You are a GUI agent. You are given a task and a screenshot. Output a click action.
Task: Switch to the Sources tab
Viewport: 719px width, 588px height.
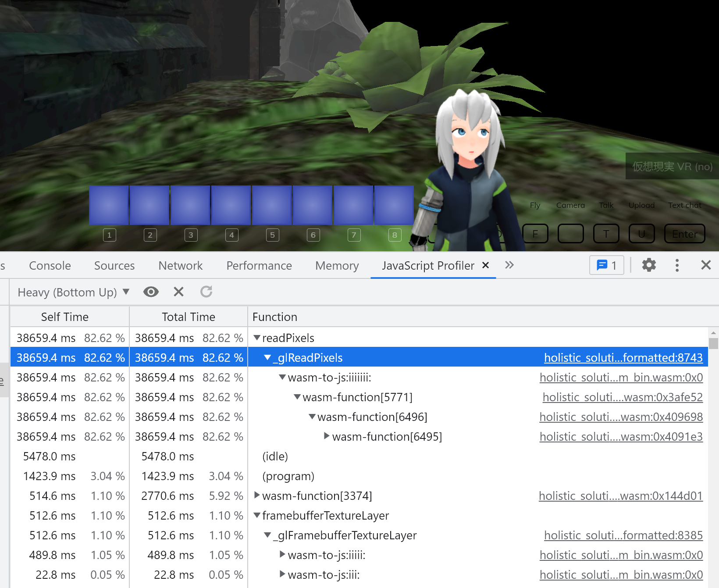(114, 266)
